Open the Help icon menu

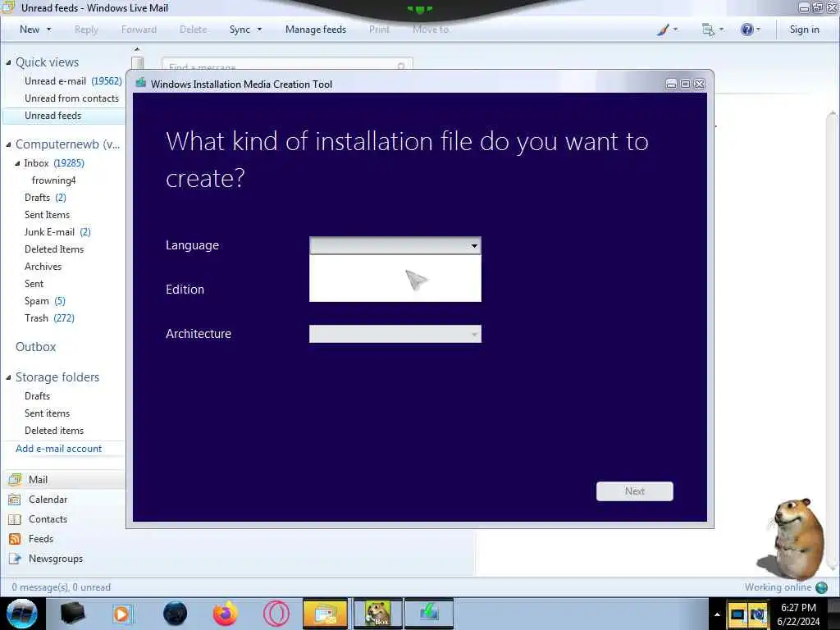[x=750, y=30]
